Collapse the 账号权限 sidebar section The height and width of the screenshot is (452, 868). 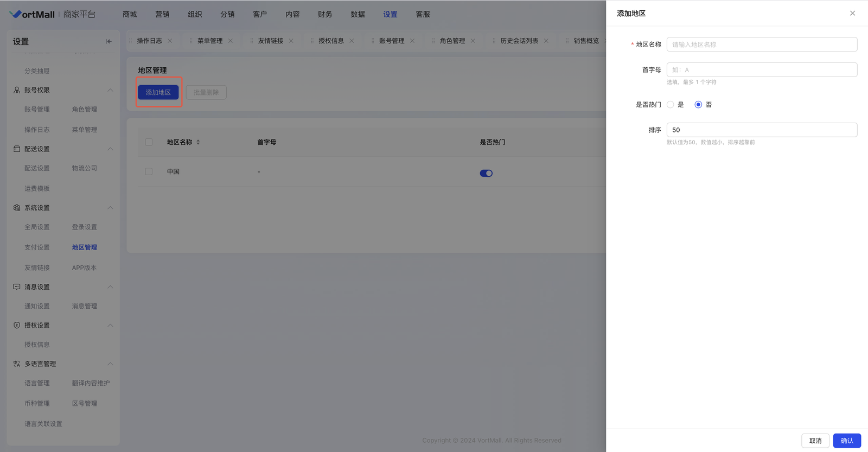point(110,90)
